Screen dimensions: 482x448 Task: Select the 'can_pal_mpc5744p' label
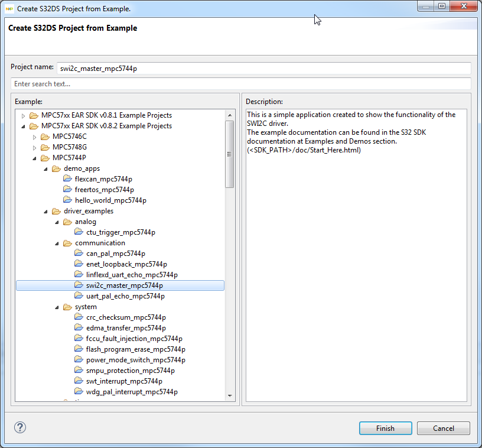click(x=116, y=254)
